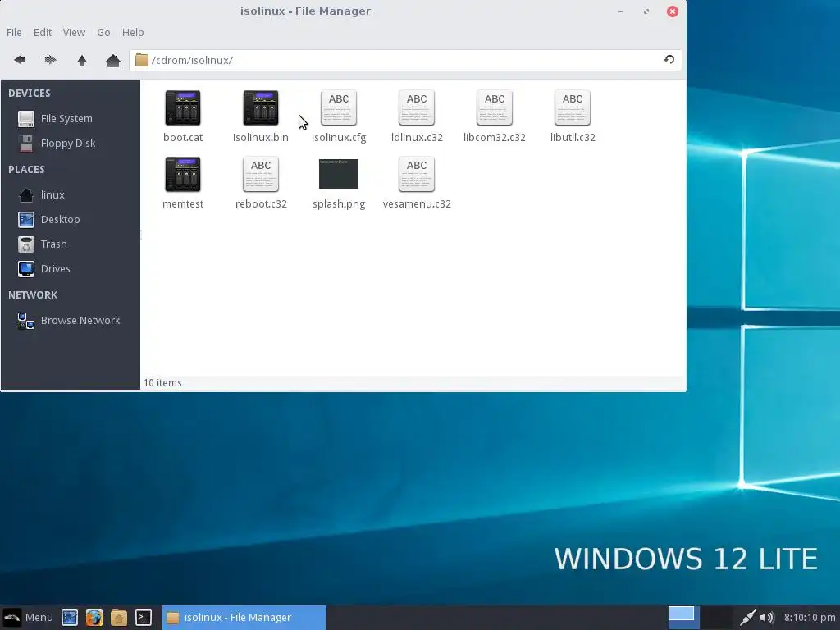Open the Go menu
The width and height of the screenshot is (840, 630).
click(x=103, y=32)
